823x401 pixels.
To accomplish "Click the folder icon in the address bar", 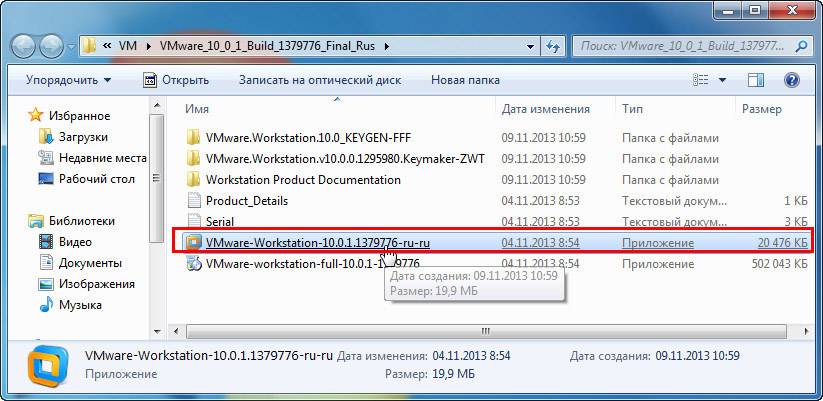I will coord(89,46).
